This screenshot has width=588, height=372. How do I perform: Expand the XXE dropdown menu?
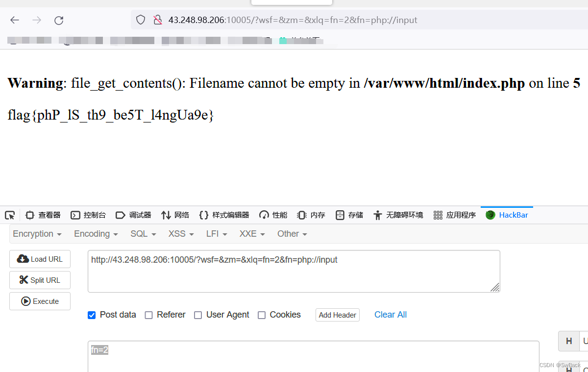[252, 234]
